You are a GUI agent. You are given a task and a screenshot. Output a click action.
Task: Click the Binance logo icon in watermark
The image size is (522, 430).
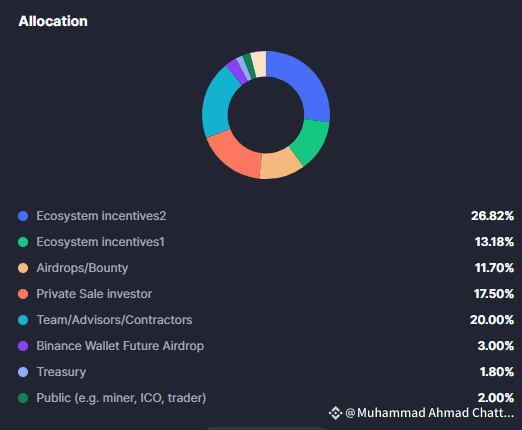click(x=335, y=413)
